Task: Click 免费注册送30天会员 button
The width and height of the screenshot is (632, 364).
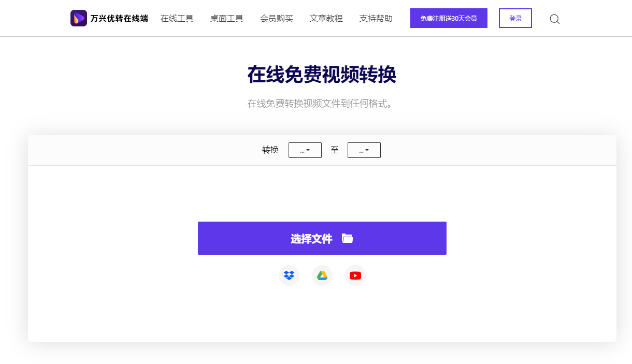Action: tap(449, 18)
